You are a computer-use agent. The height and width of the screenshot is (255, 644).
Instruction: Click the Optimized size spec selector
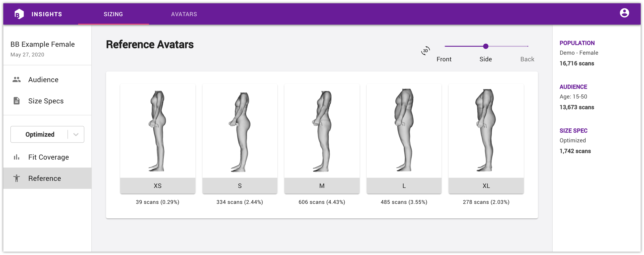47,135
